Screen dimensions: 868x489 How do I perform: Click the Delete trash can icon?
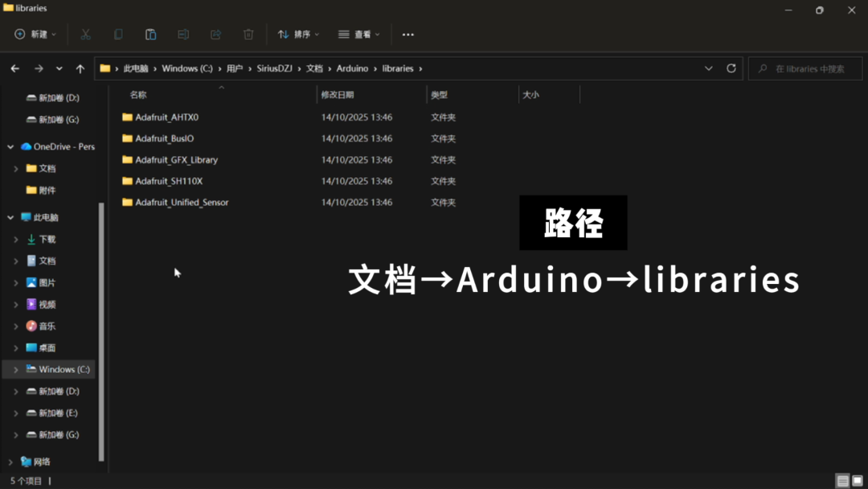coord(248,35)
